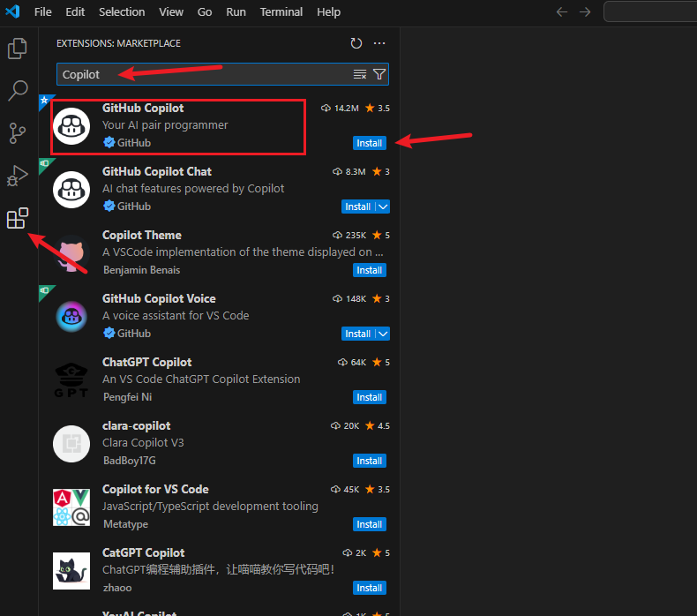Select the GitHub Copilot title
697x616 pixels.
click(x=143, y=108)
